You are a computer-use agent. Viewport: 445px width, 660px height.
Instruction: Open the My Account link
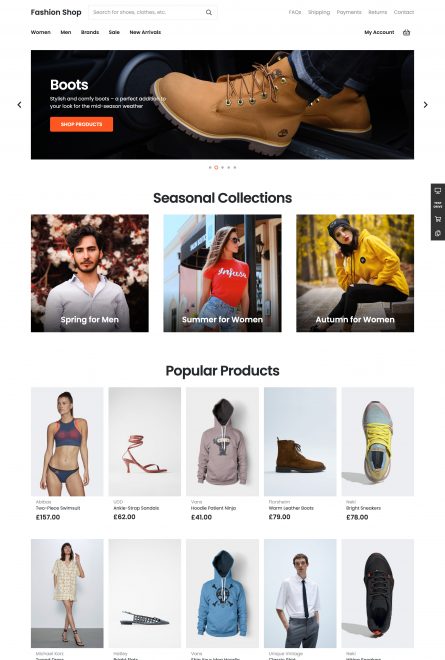[379, 32]
